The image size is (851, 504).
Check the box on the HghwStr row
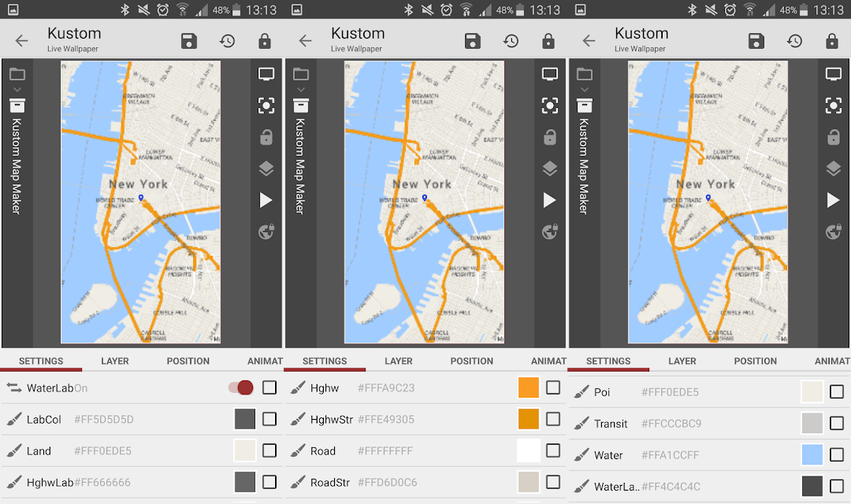553,419
